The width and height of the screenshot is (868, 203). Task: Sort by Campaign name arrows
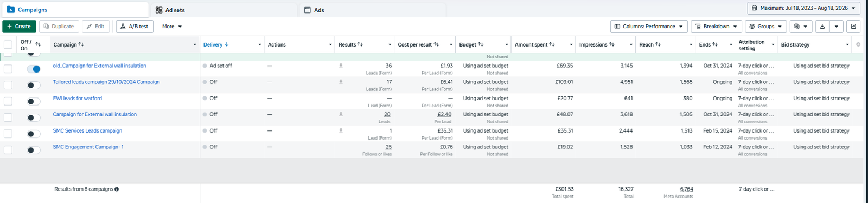81,44
